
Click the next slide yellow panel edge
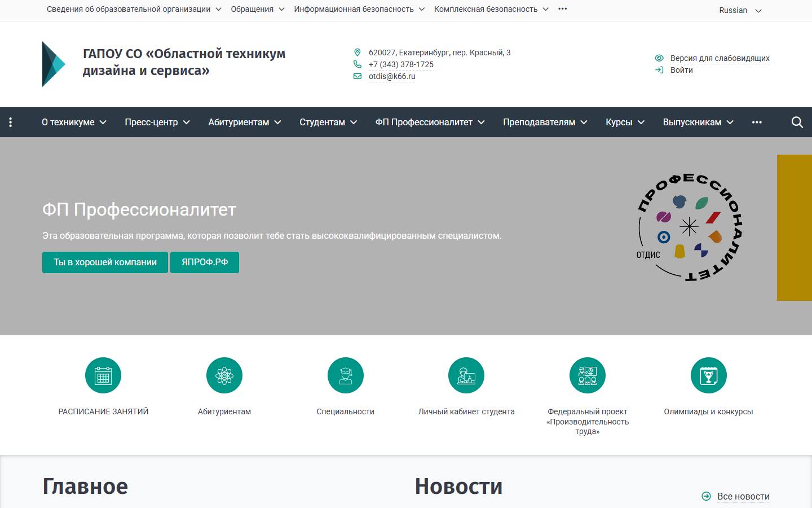[x=795, y=227]
